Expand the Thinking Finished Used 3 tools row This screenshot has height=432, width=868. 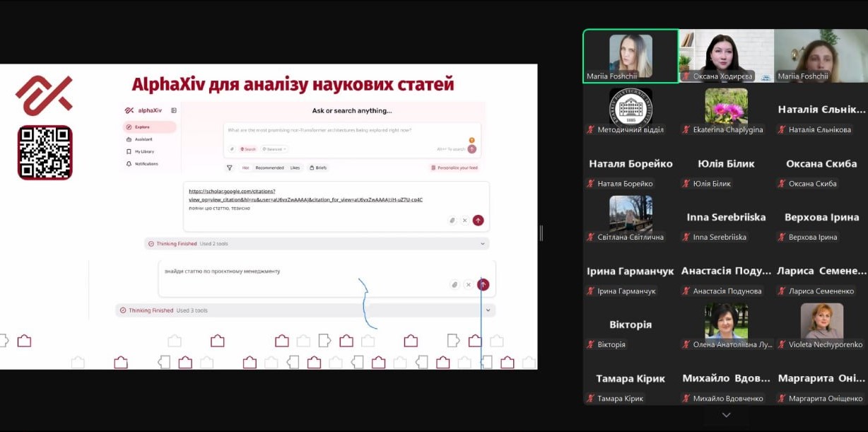pos(305,310)
